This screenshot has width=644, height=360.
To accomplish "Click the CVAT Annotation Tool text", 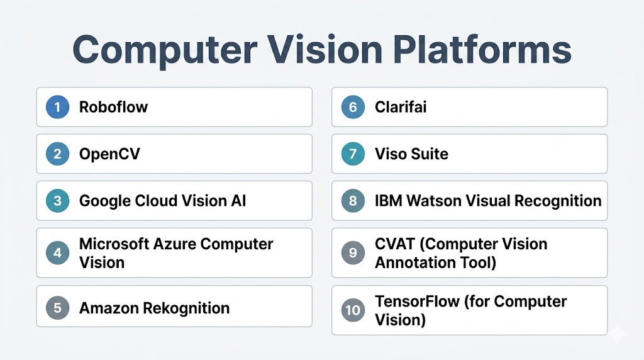I will point(461,253).
